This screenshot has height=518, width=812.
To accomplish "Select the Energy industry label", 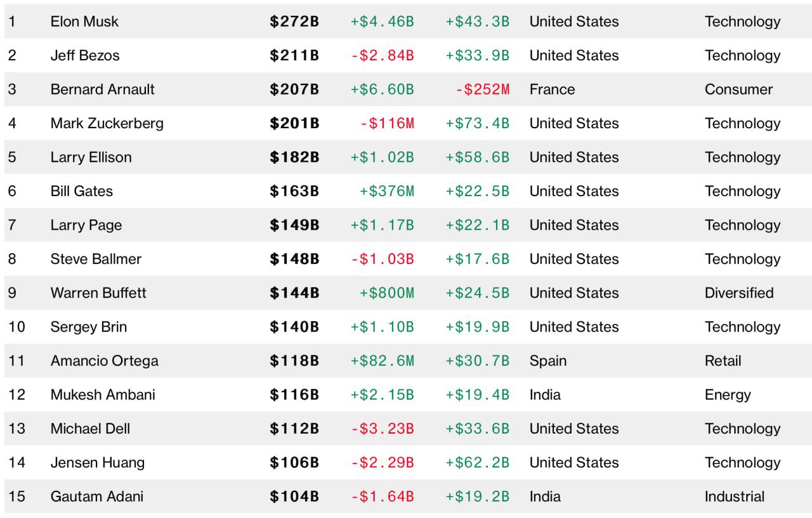I will (728, 395).
